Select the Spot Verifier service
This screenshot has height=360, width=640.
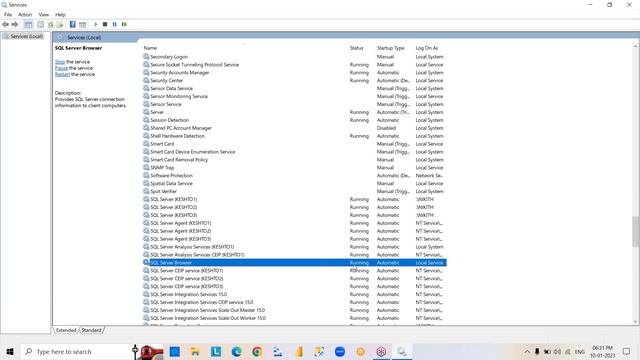coord(294,191)
